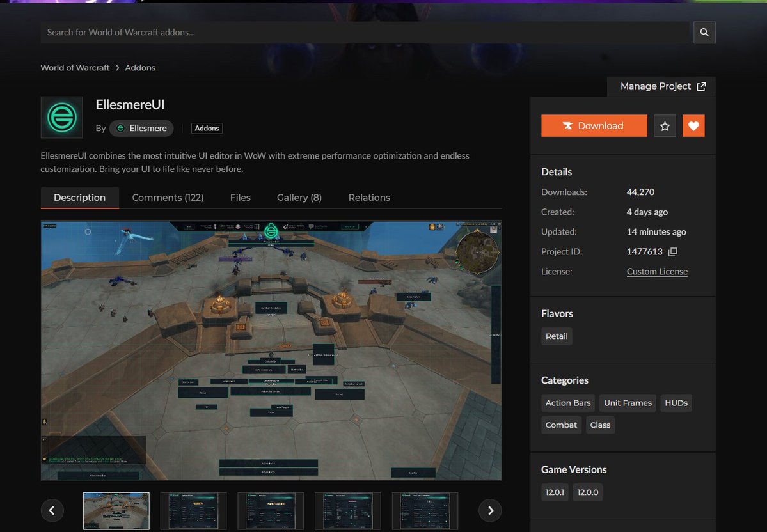Click the orange Download button
The image size is (767, 532).
[594, 126]
